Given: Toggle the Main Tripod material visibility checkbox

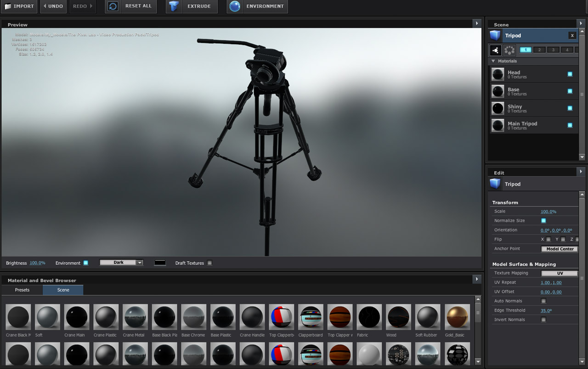Looking at the screenshot, I should (570, 125).
